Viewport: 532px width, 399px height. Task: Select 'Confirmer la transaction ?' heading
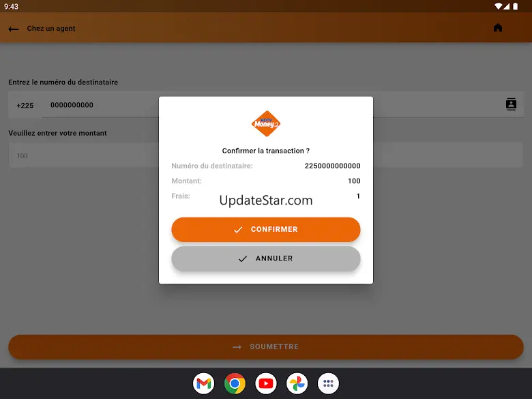click(x=266, y=151)
